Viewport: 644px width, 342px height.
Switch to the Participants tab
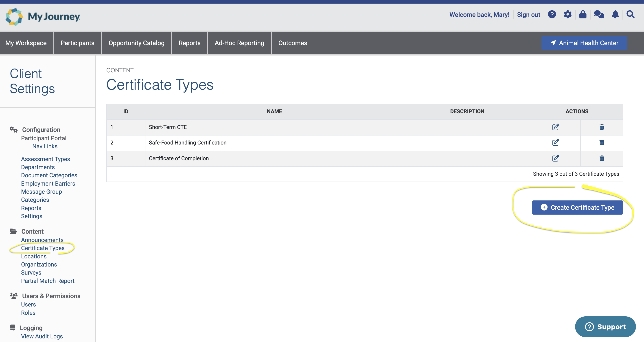pos(77,43)
